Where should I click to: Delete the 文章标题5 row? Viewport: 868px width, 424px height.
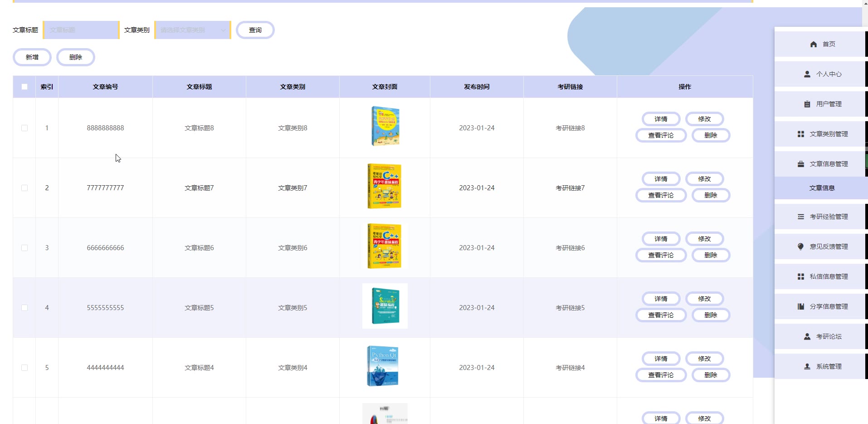click(x=711, y=315)
